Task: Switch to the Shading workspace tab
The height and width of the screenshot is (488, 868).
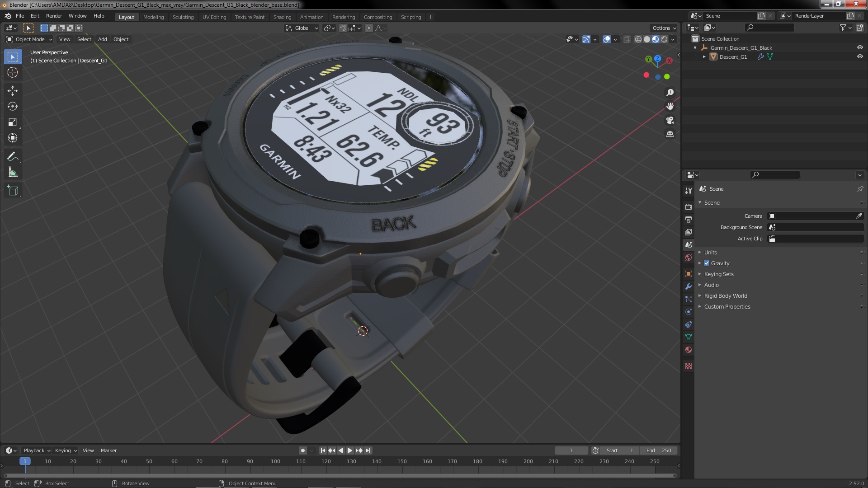Action: 282,17
